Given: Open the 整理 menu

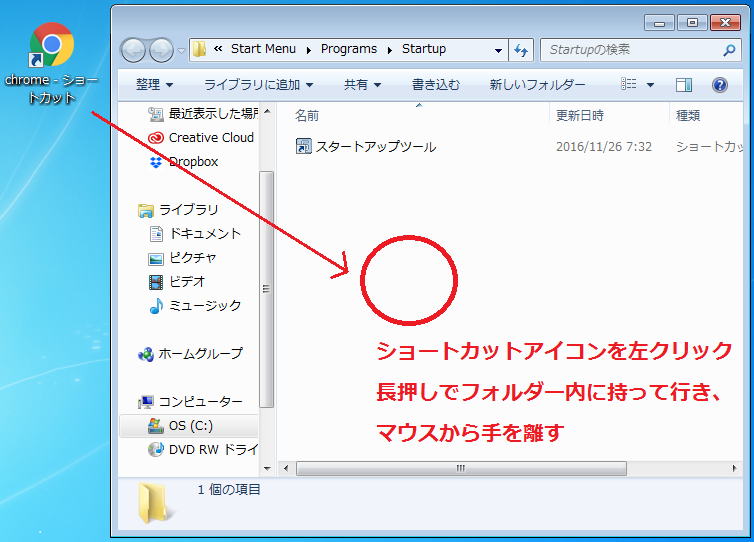Looking at the screenshot, I should pos(154,85).
